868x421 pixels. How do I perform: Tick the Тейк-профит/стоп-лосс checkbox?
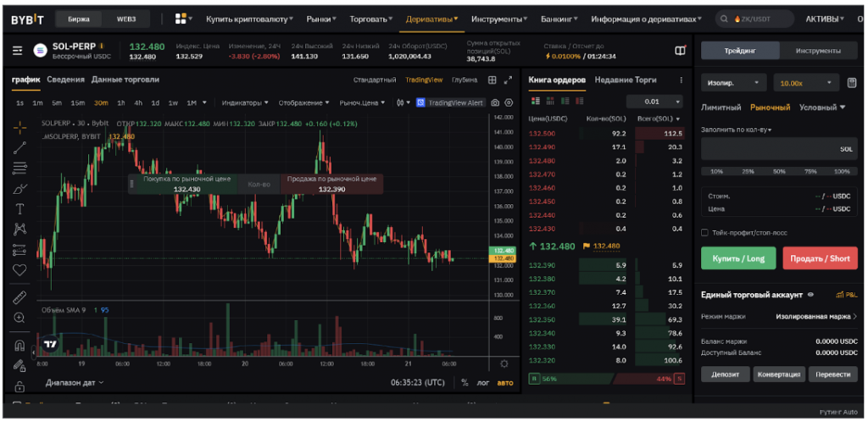[x=704, y=232]
